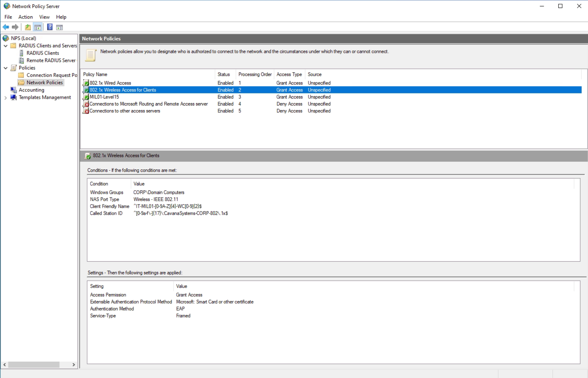Sort by Processing Order column header
The image size is (588, 378).
click(x=255, y=74)
